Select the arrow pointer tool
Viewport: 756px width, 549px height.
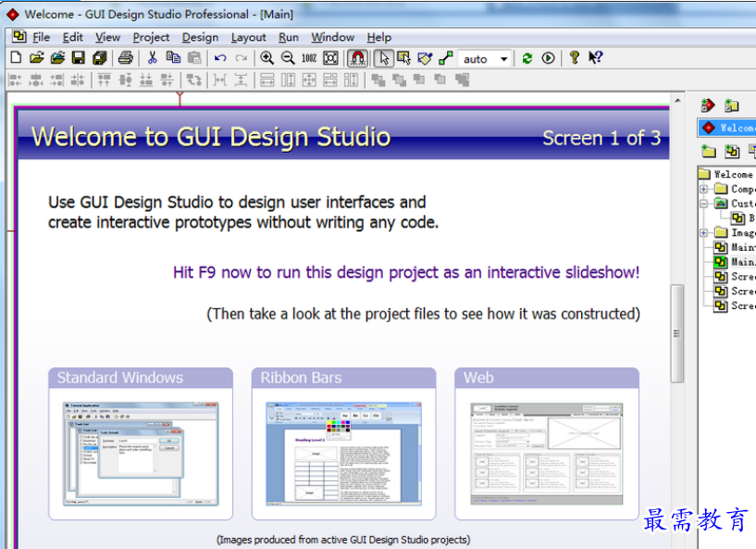coord(384,58)
